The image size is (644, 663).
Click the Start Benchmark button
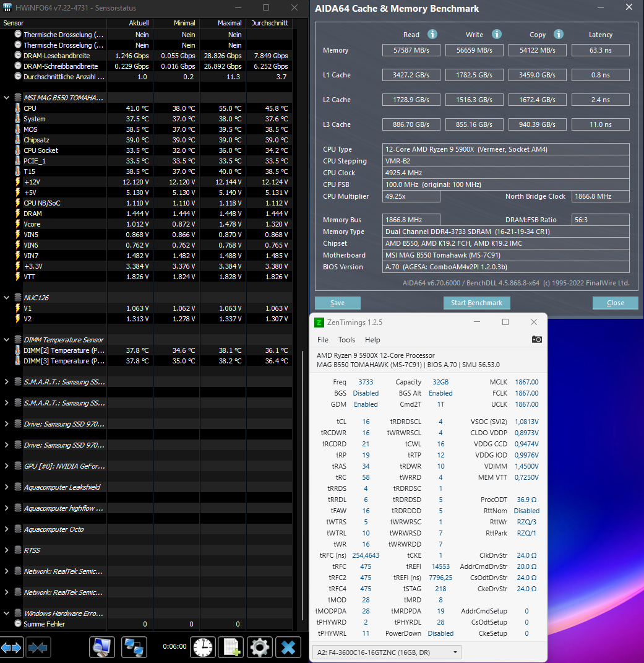point(477,303)
